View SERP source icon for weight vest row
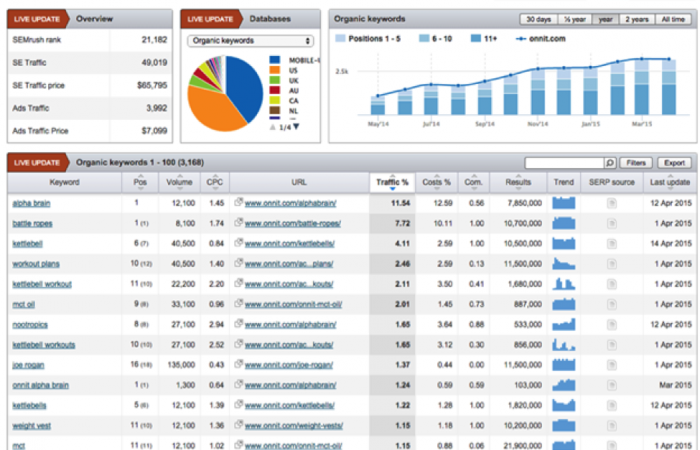 tap(612, 426)
